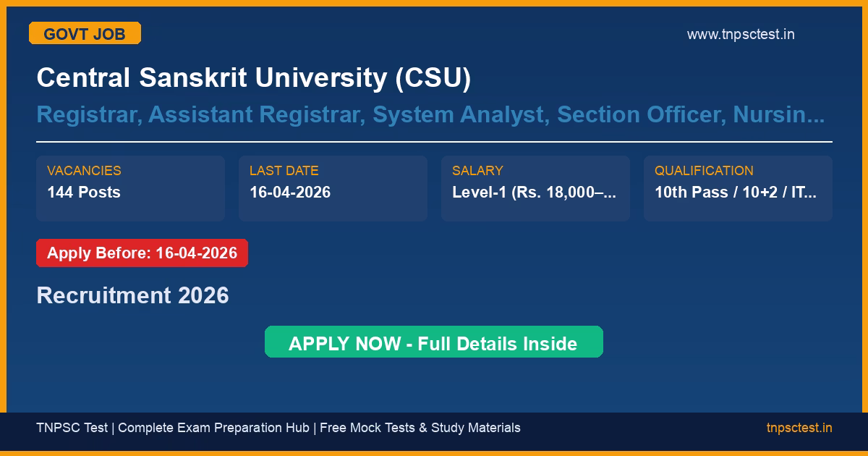Click the Level-1 (Rs. 18,000 salary value
Screen dimensions: 868x456
pos(534,193)
